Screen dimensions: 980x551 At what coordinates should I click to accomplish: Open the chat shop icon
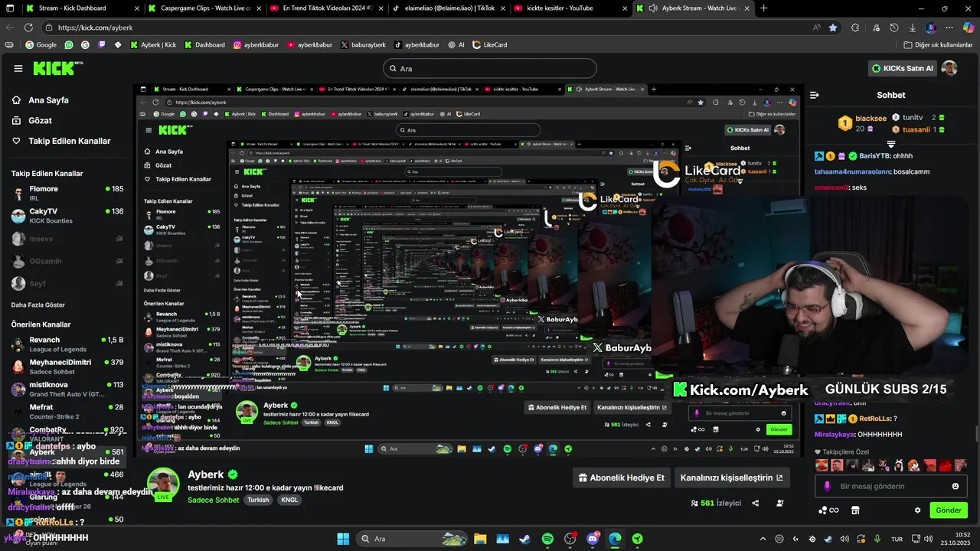pos(855,510)
